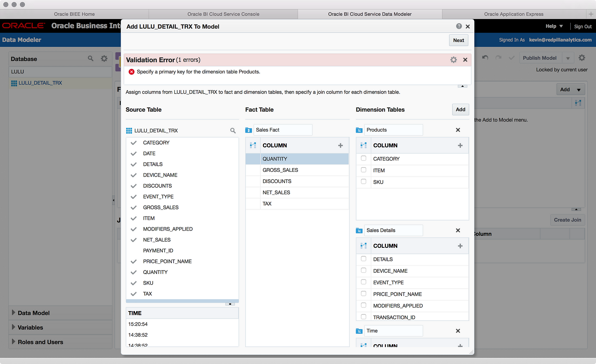Open help for the Add to Model dialog
Image resolution: width=596 pixels, height=364 pixels.
point(459,26)
